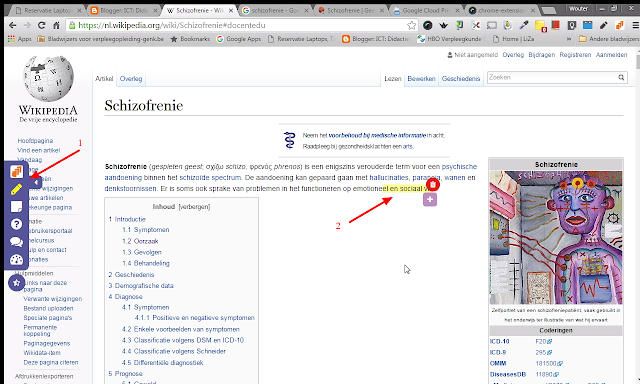640x384 pixels.
Task: Click the Registreren link
Action: (x=575, y=55)
